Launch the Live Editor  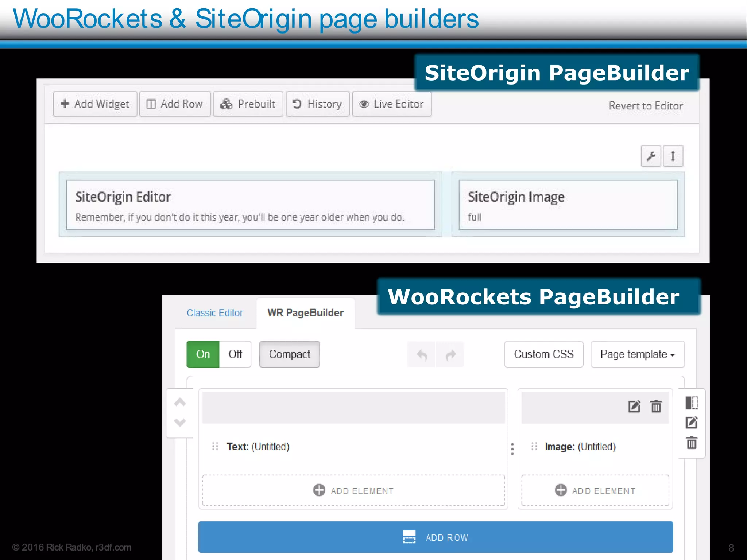click(392, 104)
